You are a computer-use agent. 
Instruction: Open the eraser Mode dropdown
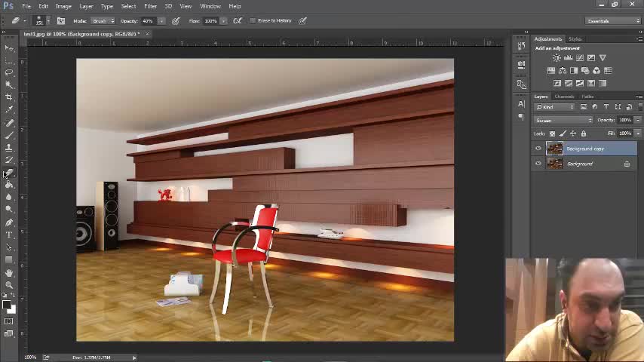pyautogui.click(x=103, y=21)
